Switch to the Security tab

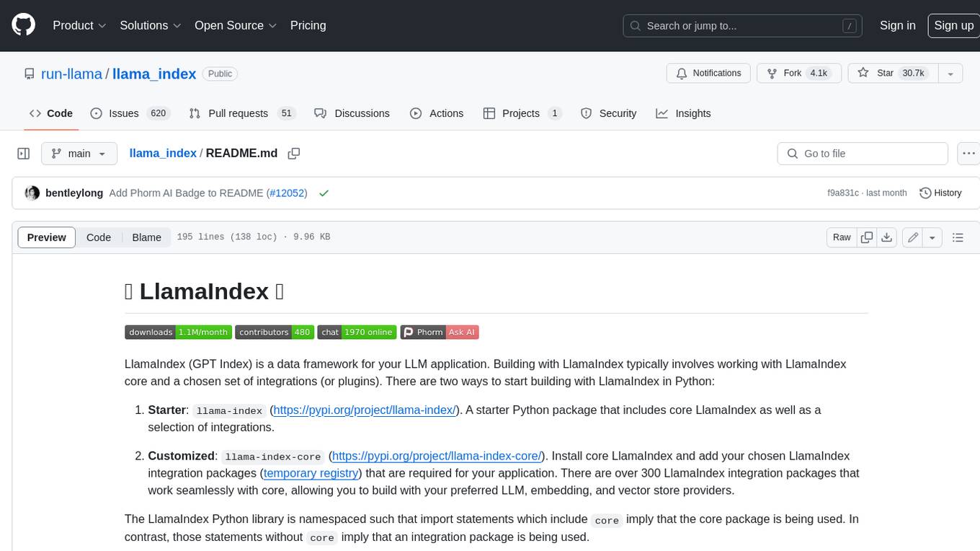click(x=609, y=113)
